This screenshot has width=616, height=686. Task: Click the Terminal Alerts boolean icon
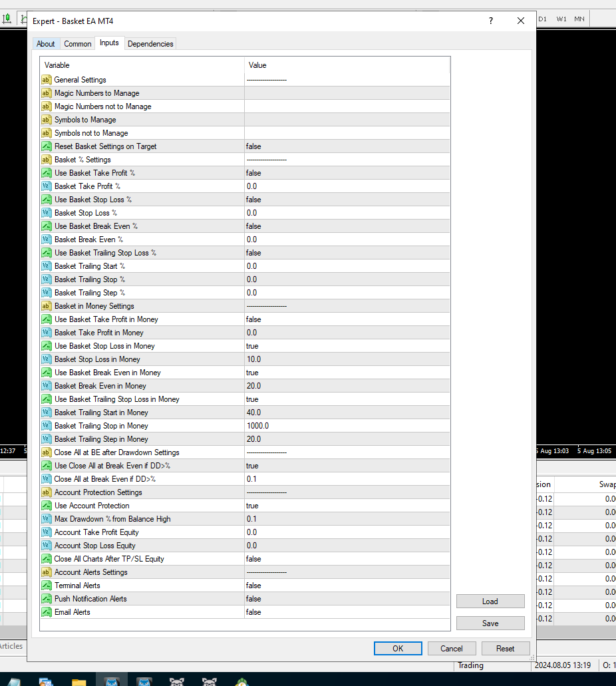47,586
